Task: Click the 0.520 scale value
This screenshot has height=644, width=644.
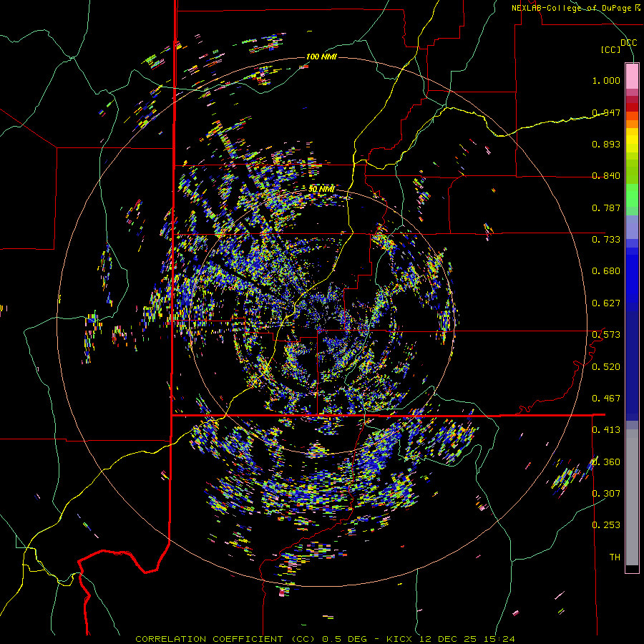Action: (x=606, y=367)
